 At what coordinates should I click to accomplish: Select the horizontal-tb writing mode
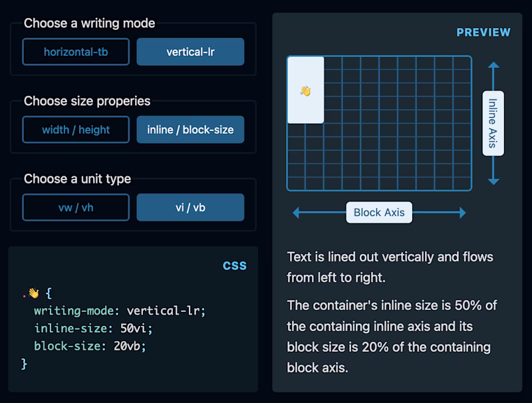(75, 51)
